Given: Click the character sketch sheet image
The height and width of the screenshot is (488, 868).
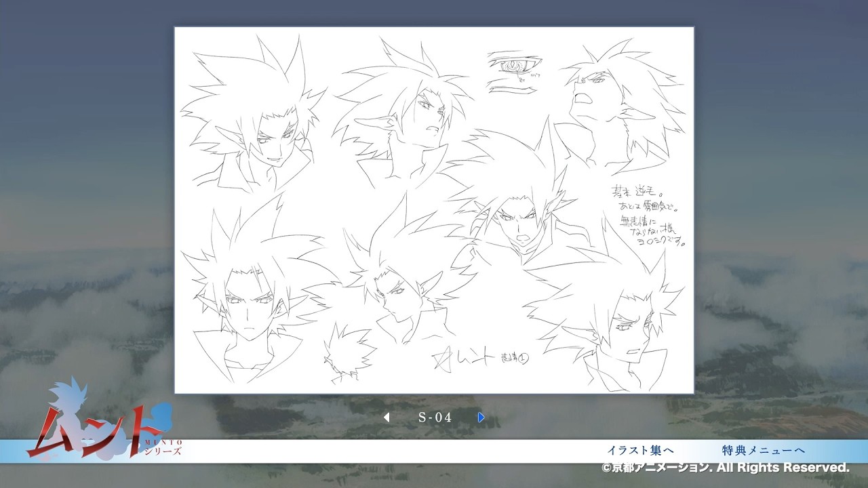Looking at the screenshot, I should (434, 210).
